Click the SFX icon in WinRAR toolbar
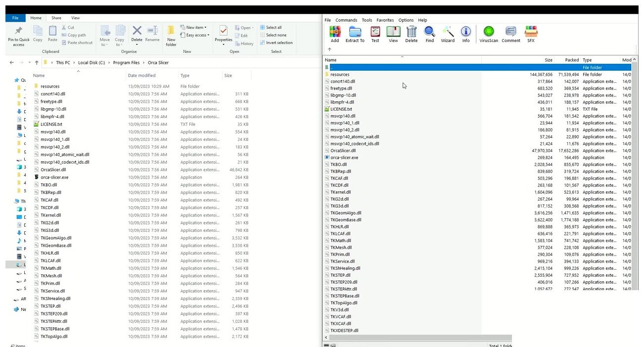 [531, 34]
